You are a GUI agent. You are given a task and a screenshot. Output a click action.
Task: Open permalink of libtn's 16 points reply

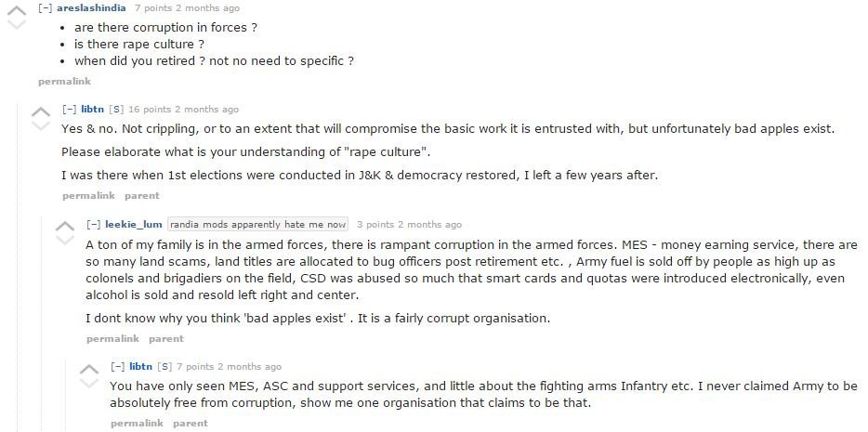(x=88, y=196)
